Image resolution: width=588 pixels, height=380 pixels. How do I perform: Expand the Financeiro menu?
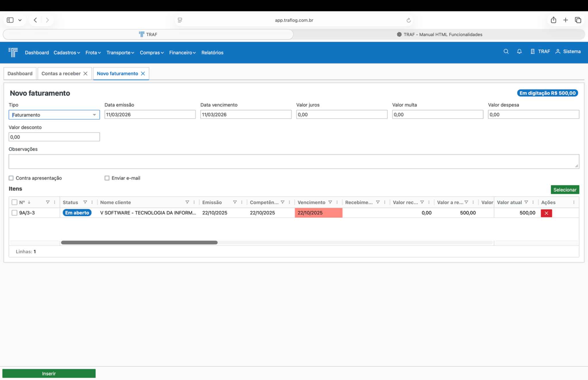(182, 53)
